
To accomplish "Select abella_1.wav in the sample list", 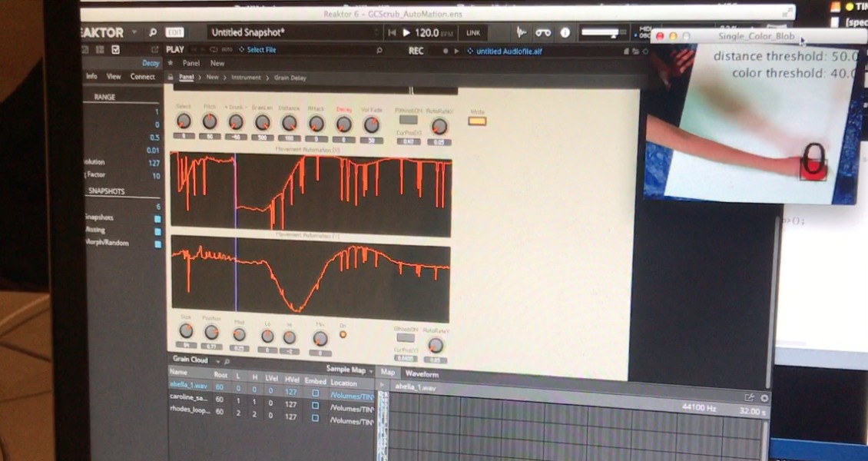I will (188, 385).
